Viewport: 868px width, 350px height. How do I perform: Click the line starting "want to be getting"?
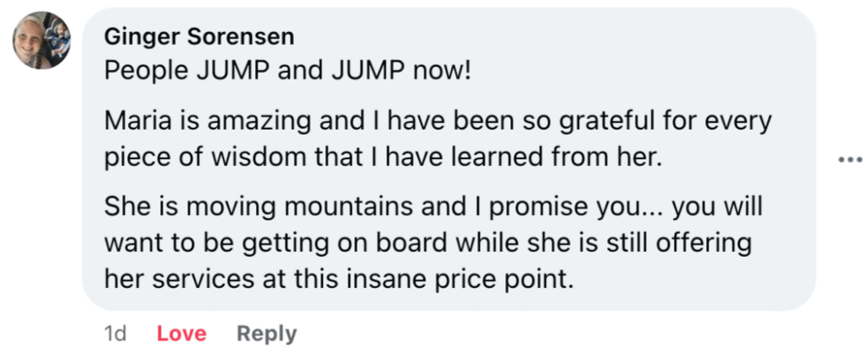428,242
